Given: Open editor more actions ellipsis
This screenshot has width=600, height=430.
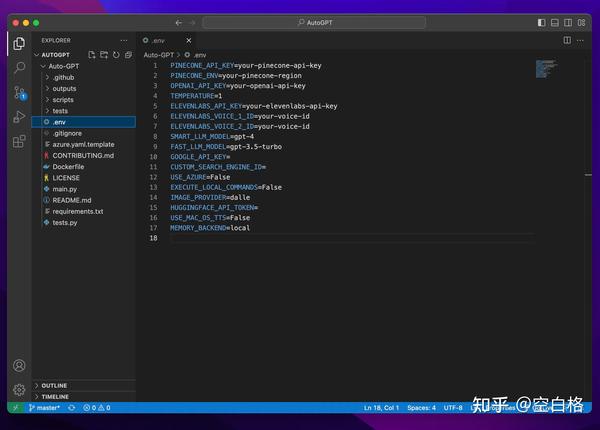Looking at the screenshot, I should 580,40.
